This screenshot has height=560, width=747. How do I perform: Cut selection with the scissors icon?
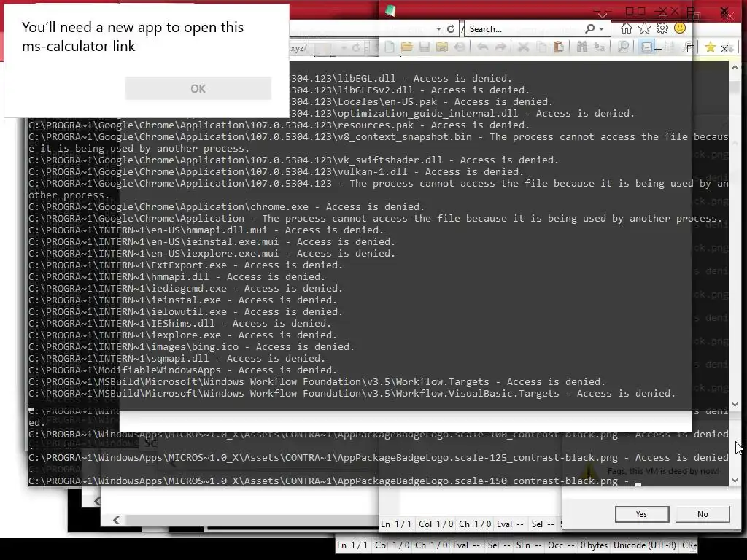point(523,47)
